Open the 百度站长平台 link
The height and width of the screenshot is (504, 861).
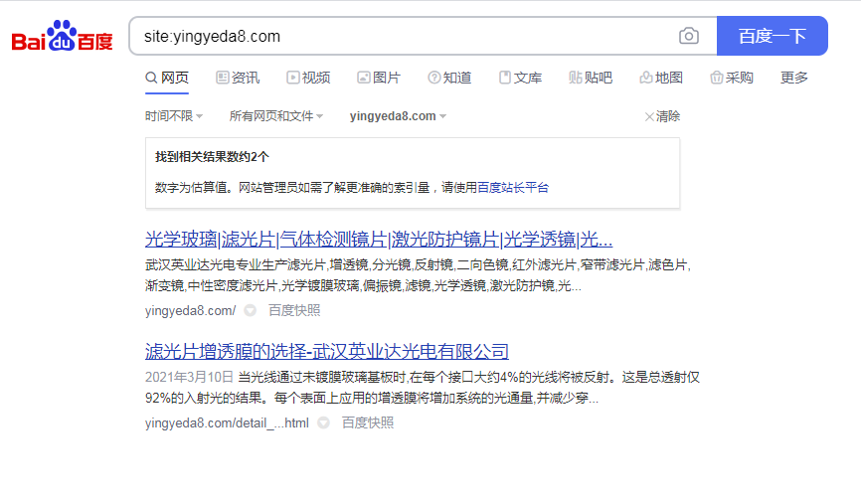click(513, 187)
